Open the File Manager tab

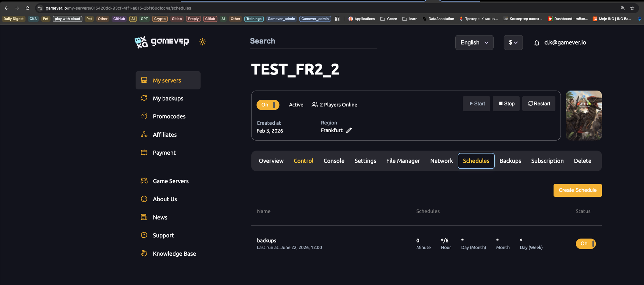click(403, 161)
